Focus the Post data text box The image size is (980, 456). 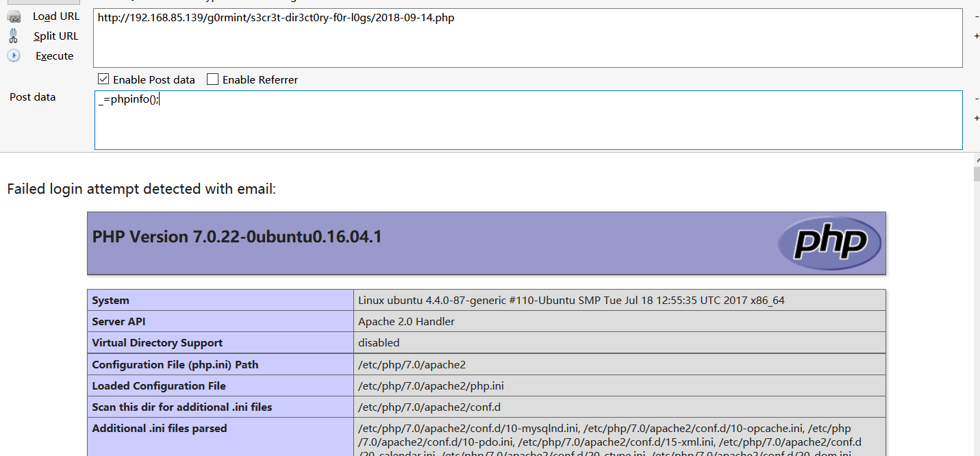(x=528, y=120)
